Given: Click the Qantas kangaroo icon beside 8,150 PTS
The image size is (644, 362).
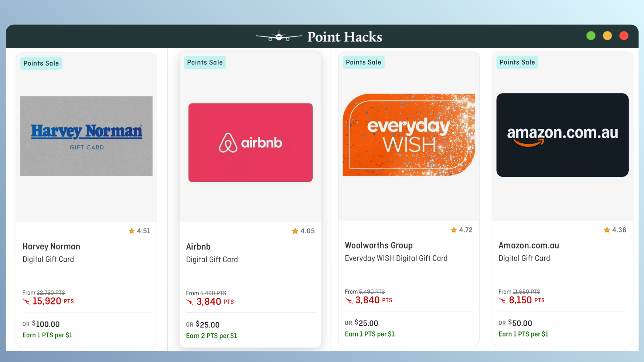Looking at the screenshot, I should (x=503, y=300).
